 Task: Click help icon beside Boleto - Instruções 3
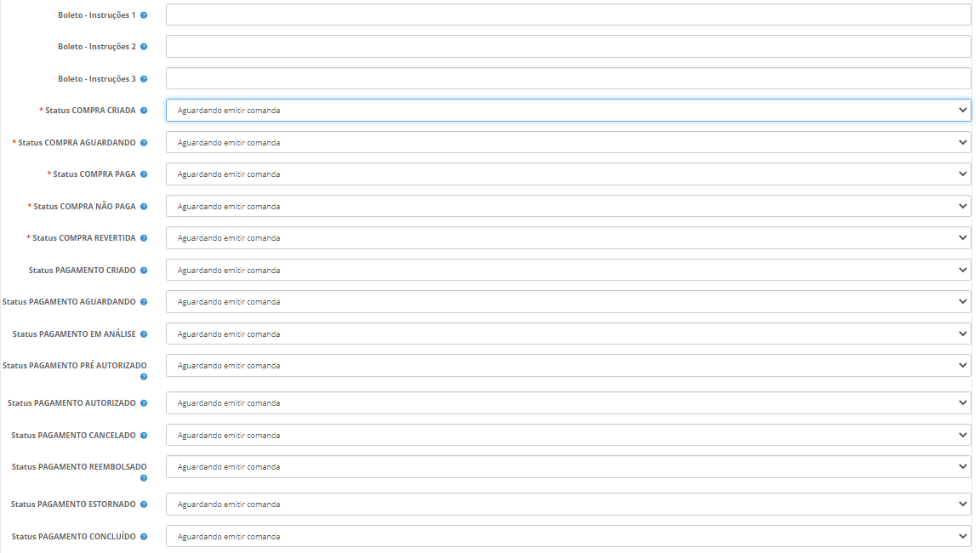[x=144, y=79]
